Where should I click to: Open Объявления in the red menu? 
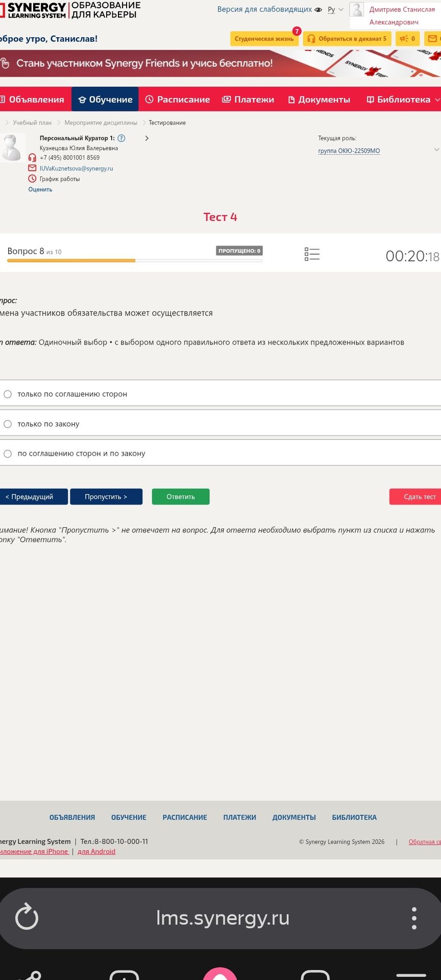(33, 100)
